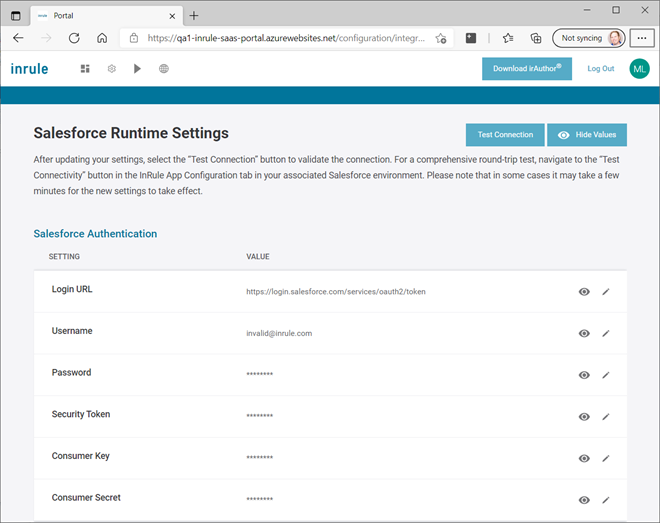This screenshot has width=660, height=523.
Task: Toggle visibility of the Consumer Key
Action: coord(584,458)
